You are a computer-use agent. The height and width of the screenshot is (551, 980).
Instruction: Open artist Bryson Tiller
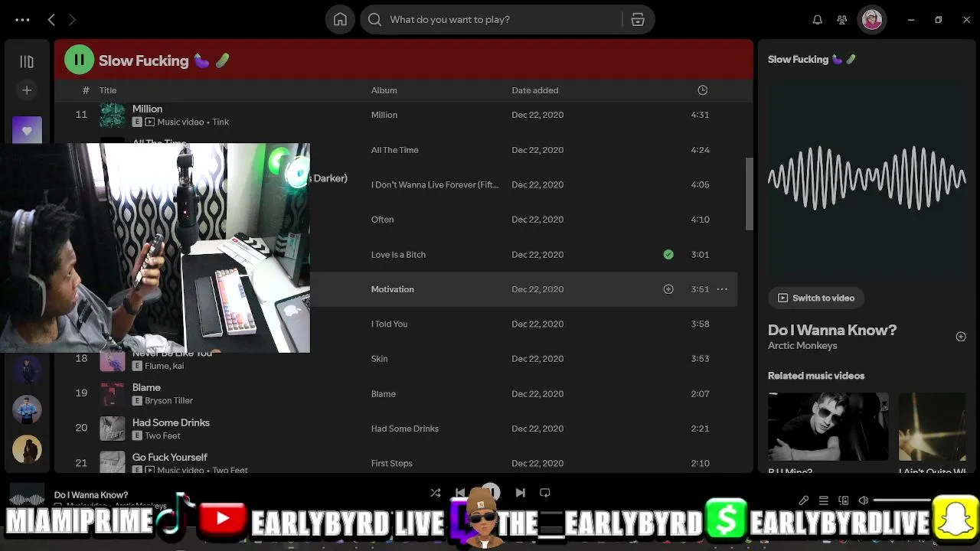point(169,400)
